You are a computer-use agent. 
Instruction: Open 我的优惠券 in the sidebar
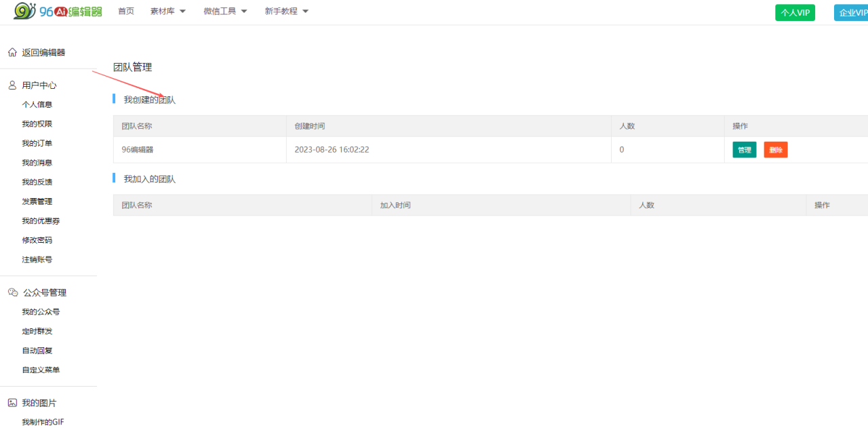click(x=41, y=221)
